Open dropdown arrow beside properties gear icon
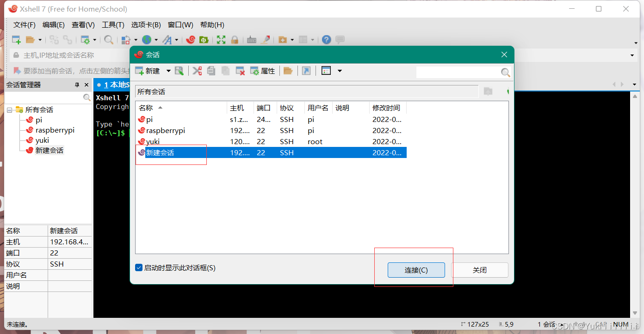The image size is (644, 334). coord(94,40)
